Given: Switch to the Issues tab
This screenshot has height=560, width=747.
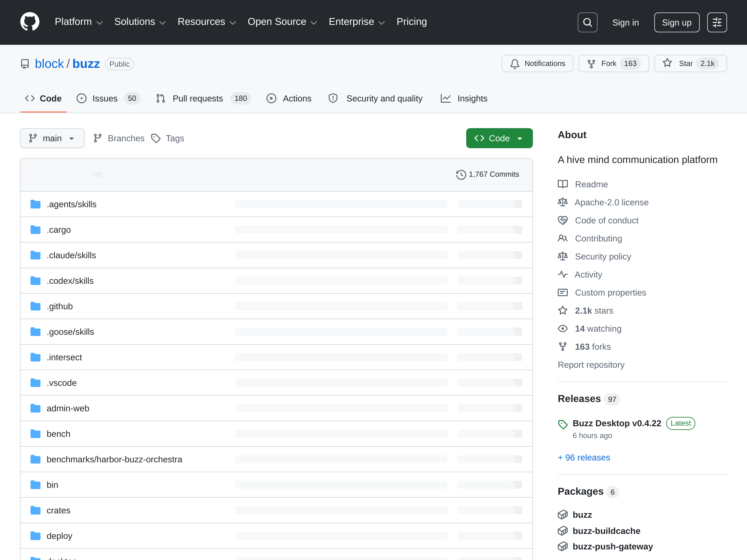Looking at the screenshot, I should pos(108,99).
